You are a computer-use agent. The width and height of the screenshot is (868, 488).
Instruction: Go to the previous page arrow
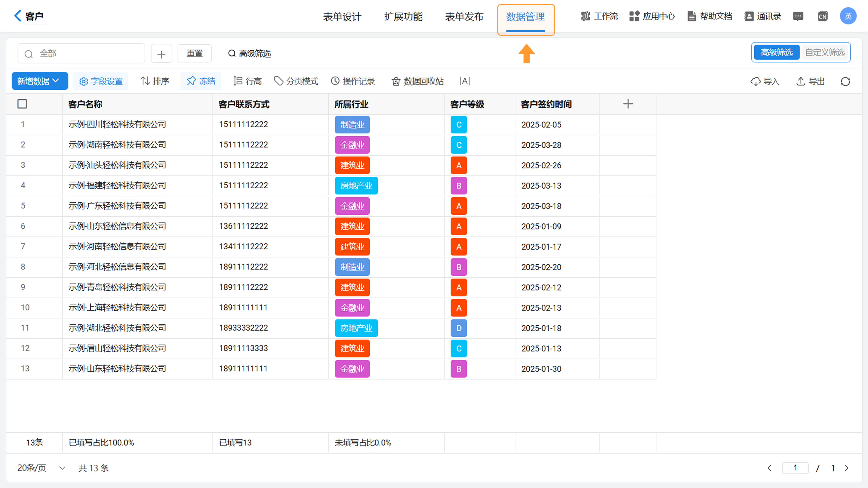point(770,468)
